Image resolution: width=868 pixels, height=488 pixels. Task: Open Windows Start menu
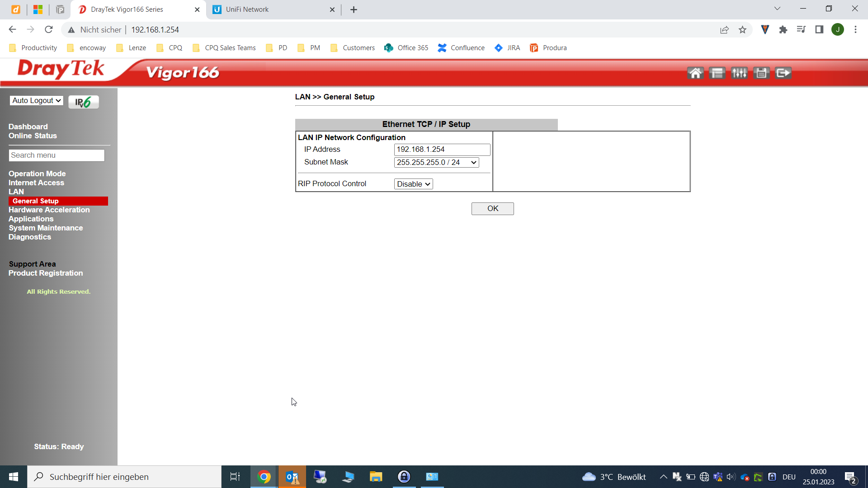point(14,477)
